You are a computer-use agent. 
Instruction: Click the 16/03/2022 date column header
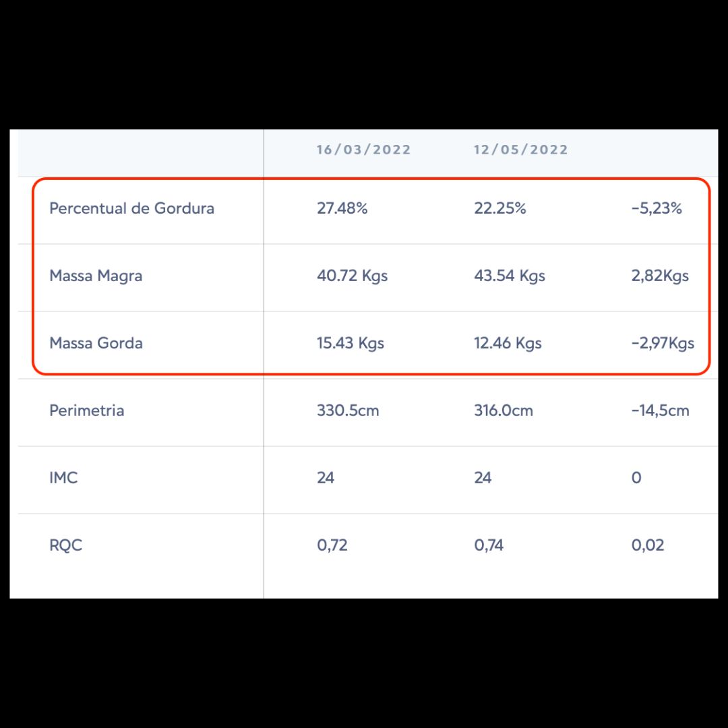point(363,150)
